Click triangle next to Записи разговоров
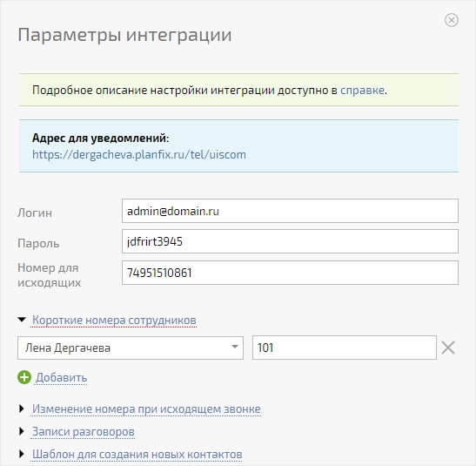 (22, 431)
